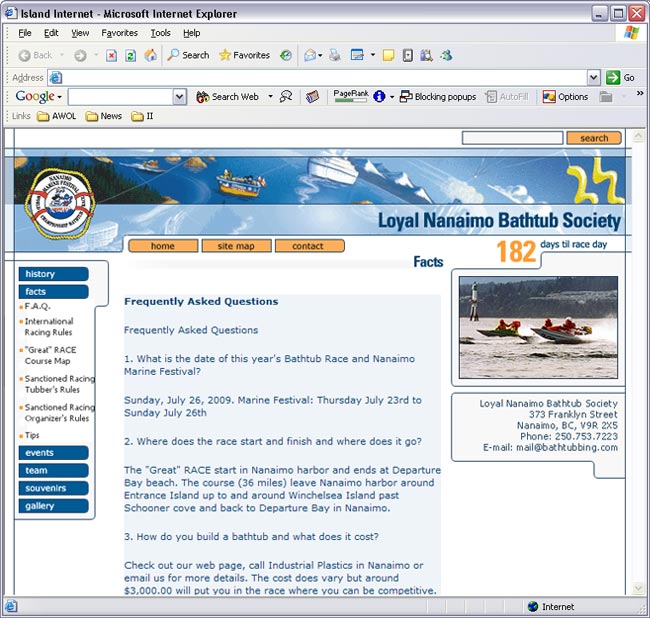Viewport: 650px width, 618px height.
Task: Open the Edit button dropdown arrow
Action: pos(372,55)
